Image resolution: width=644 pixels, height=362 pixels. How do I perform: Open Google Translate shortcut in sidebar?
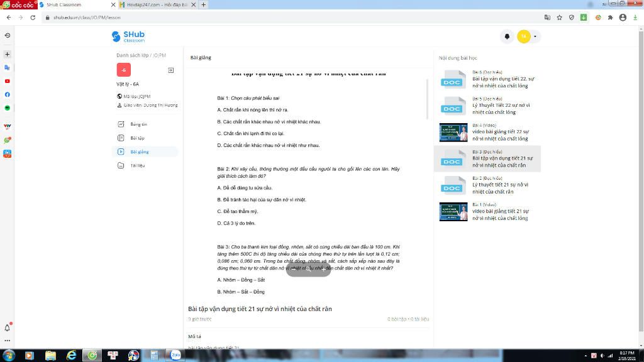(8, 68)
